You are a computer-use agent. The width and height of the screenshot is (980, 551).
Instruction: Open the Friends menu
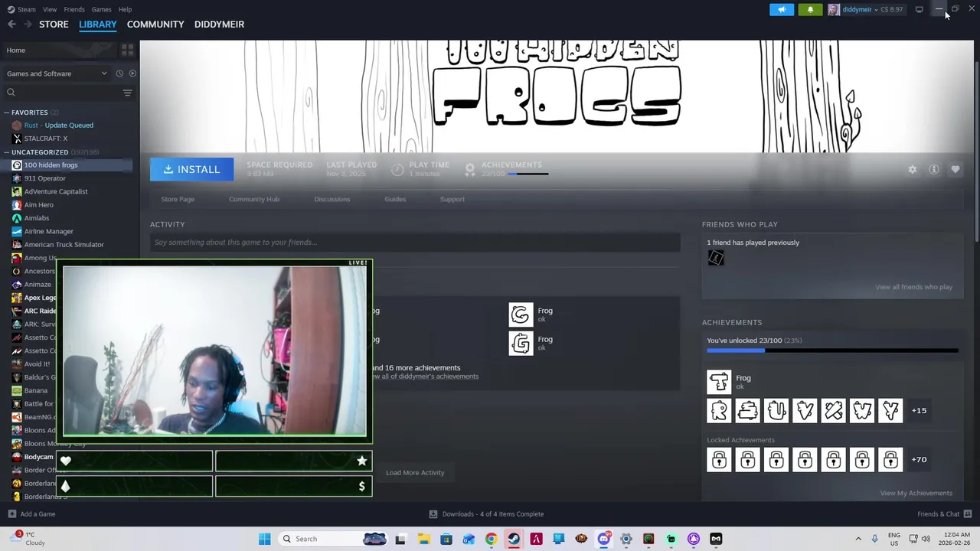74,9
